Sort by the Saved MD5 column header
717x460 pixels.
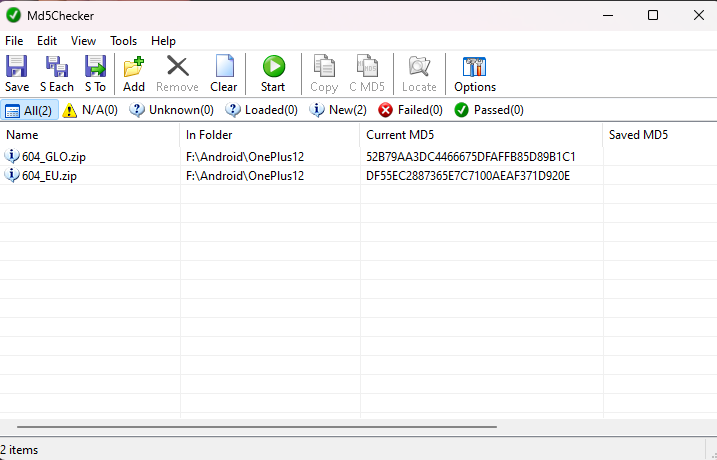pos(660,135)
